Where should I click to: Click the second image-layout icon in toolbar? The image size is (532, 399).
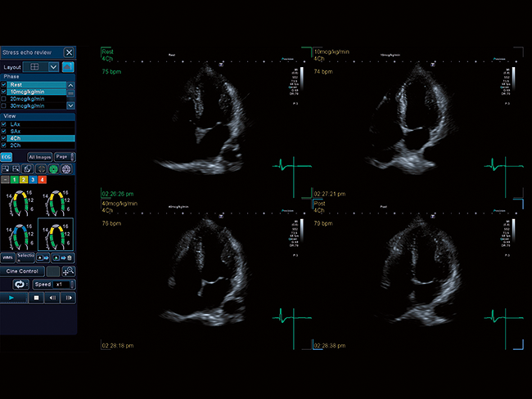[16, 168]
